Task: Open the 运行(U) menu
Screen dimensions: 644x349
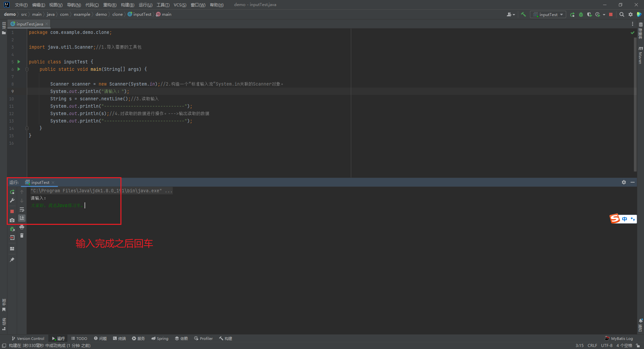Action: tap(146, 5)
